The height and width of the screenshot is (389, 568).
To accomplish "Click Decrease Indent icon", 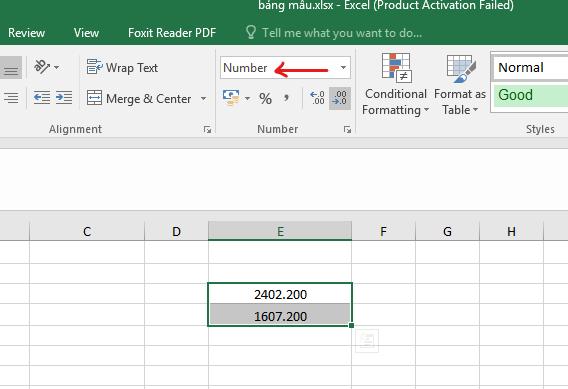I will coord(42,98).
